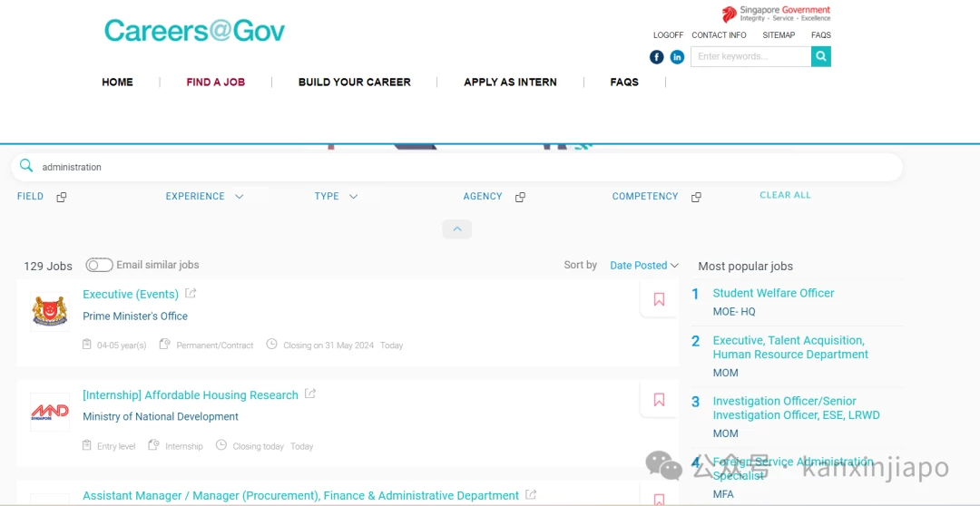Open the SITEMAP link

pyautogui.click(x=779, y=35)
